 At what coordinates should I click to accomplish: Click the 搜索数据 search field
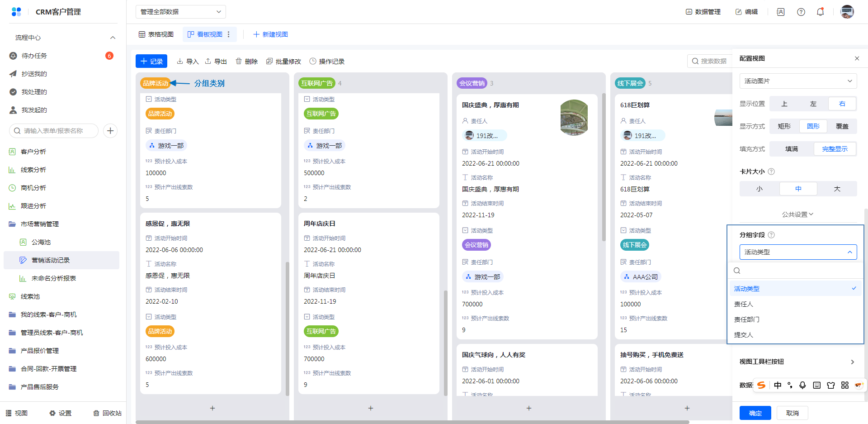(x=710, y=61)
